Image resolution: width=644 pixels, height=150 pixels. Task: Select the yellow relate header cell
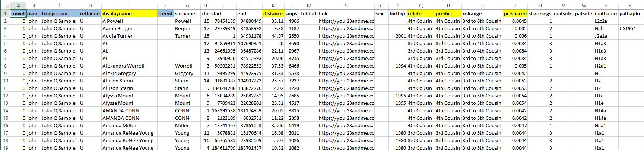pyautogui.click(x=421, y=13)
